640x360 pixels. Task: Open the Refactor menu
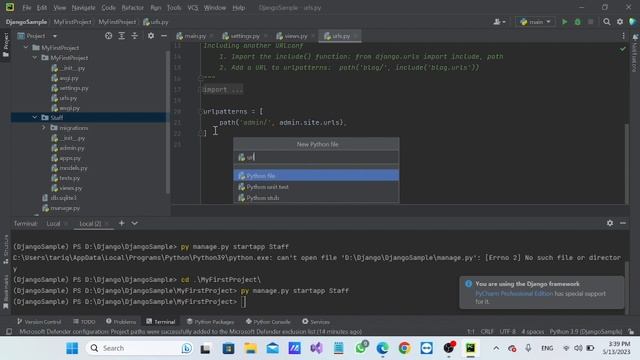[133, 8]
